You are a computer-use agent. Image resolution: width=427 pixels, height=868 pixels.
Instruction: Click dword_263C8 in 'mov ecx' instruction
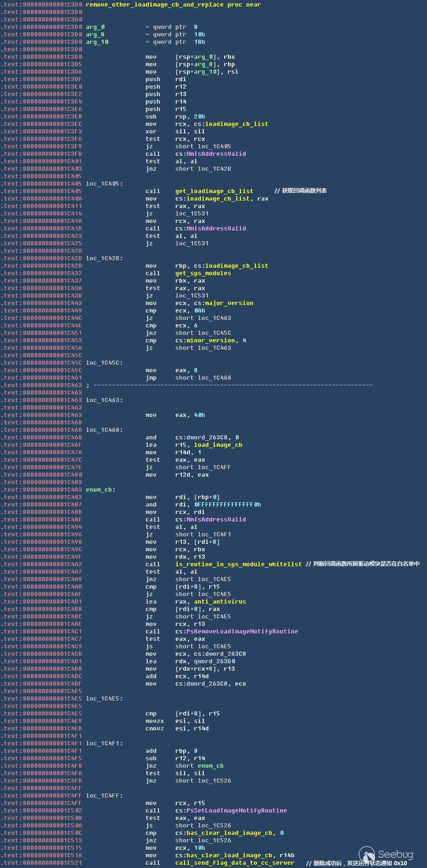[x=226, y=654]
